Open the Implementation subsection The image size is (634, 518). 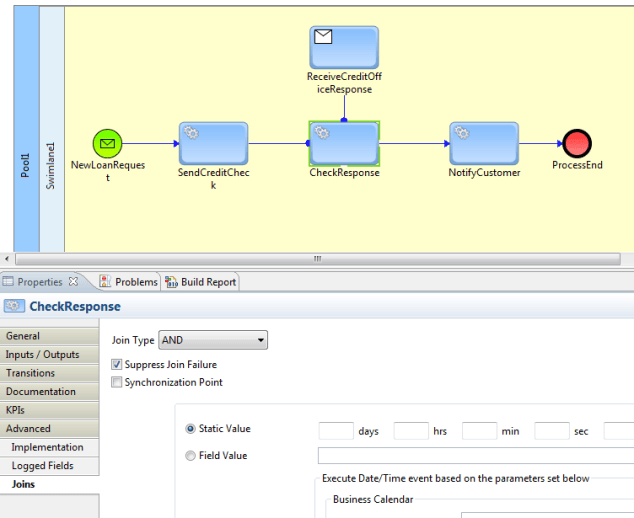click(x=49, y=447)
